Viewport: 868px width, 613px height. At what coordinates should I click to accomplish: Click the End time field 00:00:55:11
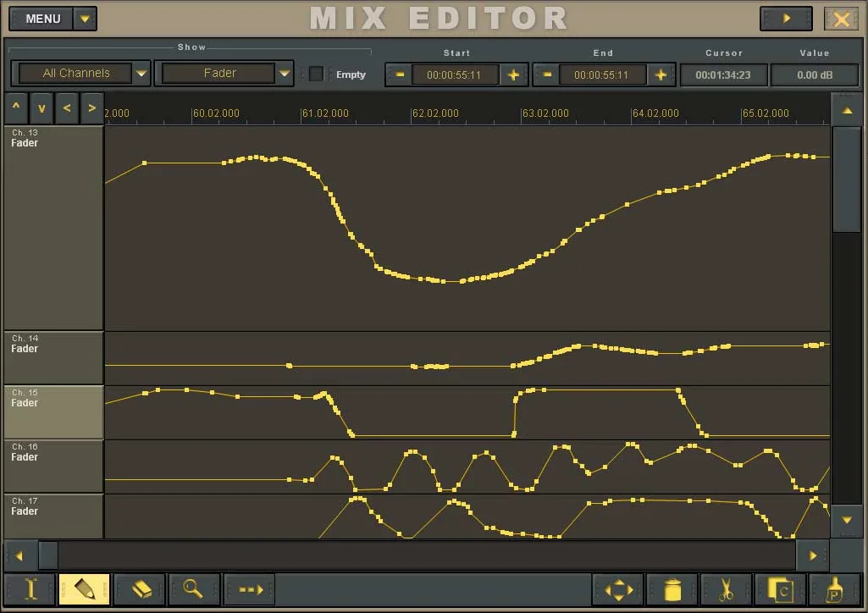(602, 75)
